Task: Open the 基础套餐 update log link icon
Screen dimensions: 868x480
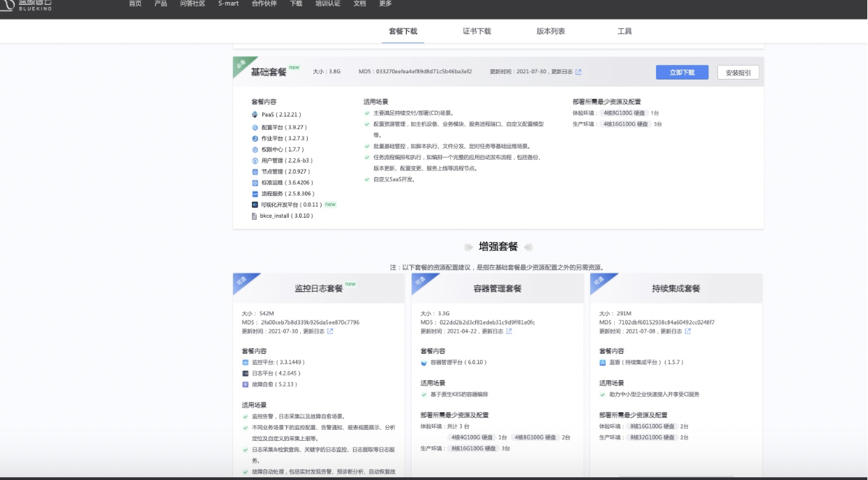Action: coord(578,72)
